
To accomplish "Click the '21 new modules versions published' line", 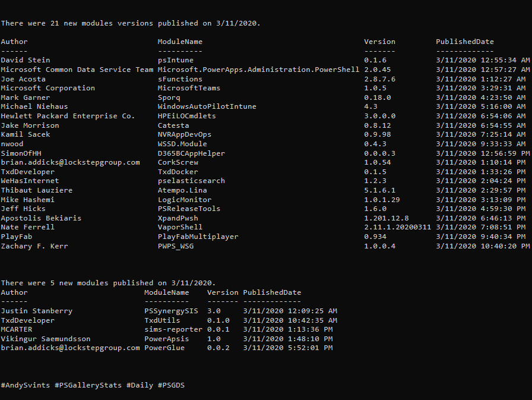I will click(x=131, y=23).
